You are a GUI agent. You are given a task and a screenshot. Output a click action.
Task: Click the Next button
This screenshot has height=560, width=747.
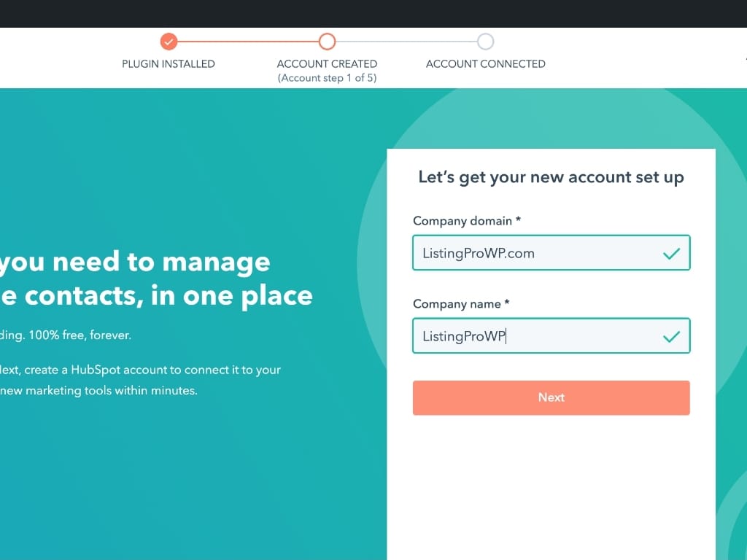click(551, 397)
